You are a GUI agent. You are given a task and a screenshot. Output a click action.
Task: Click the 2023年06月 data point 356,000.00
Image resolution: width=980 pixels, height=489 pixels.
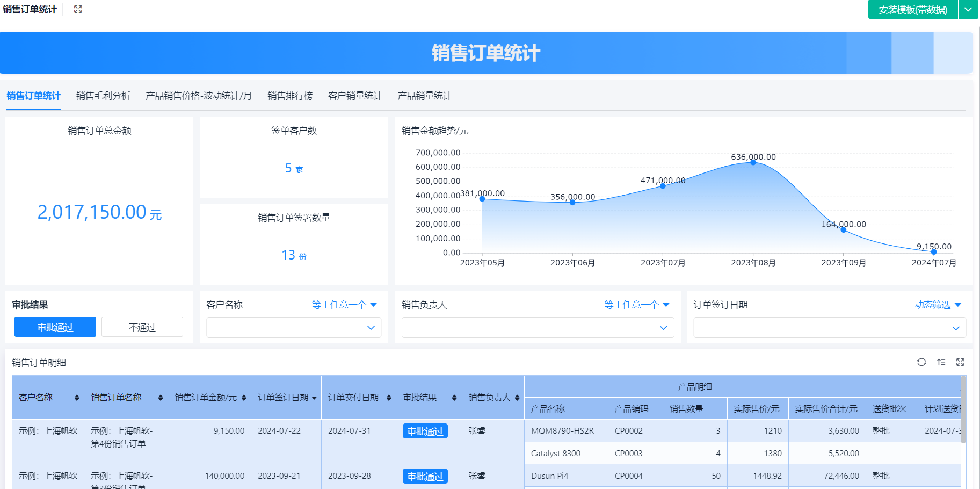click(x=572, y=203)
